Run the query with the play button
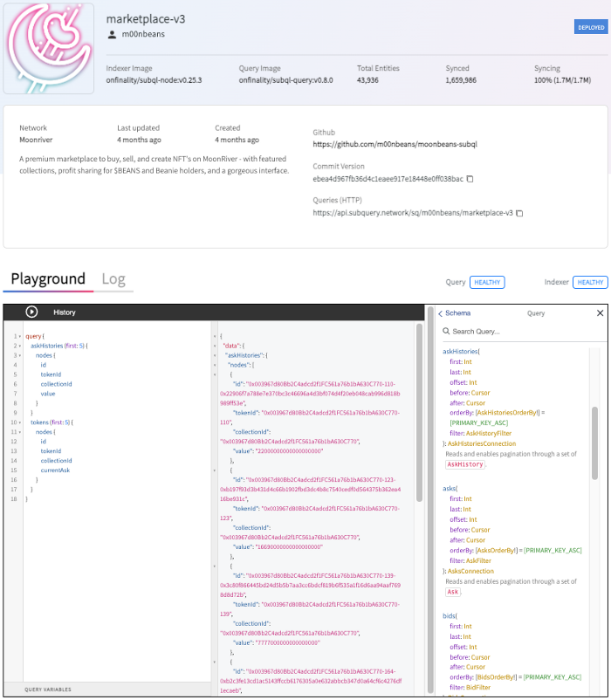The width and height of the screenshot is (611, 700). (x=31, y=312)
